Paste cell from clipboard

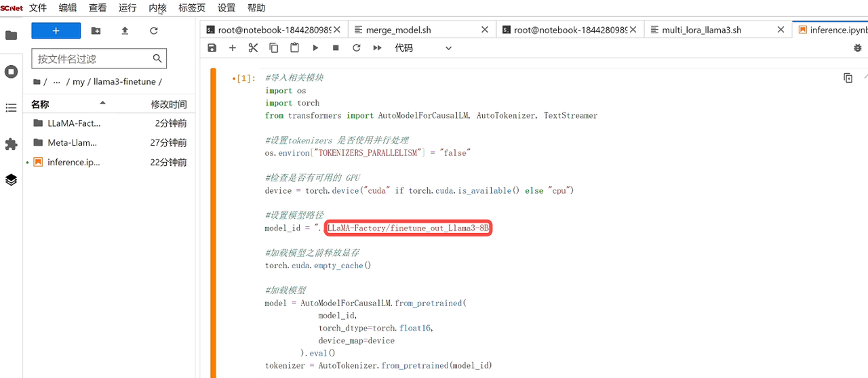pos(294,48)
